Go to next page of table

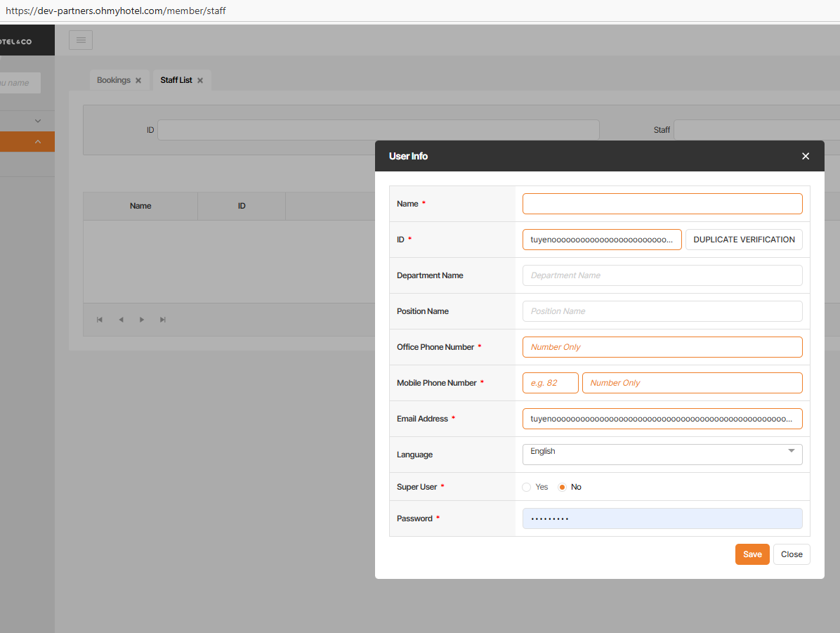pyautogui.click(x=142, y=320)
